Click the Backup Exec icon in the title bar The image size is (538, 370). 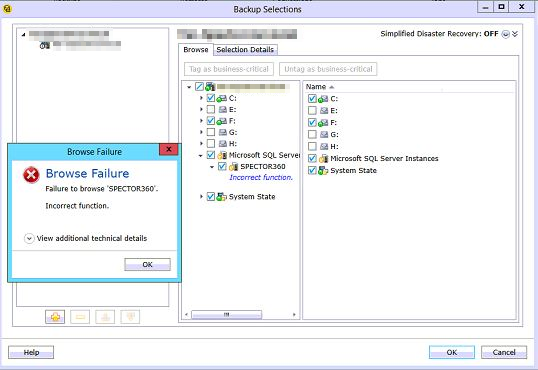tap(7, 9)
